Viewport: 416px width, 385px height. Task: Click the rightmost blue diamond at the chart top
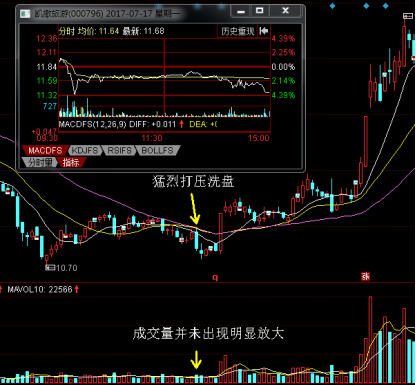tap(386, 6)
